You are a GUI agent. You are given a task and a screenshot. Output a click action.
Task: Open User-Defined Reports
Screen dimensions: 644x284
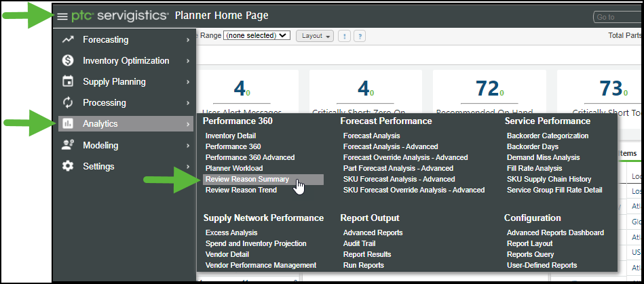542,266
